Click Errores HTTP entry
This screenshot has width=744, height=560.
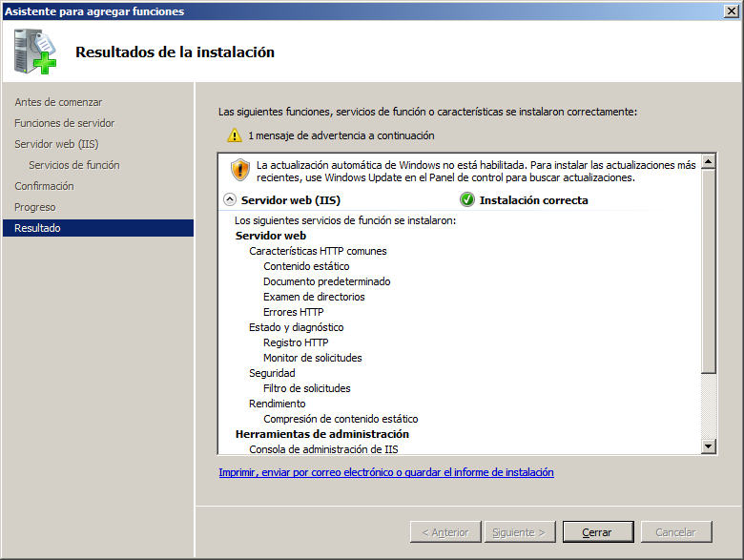294,312
